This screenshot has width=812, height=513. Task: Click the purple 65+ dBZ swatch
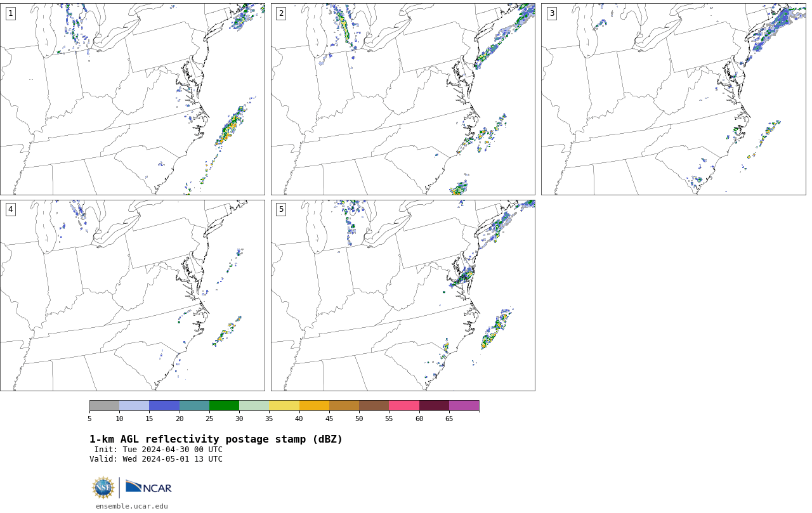(x=464, y=406)
